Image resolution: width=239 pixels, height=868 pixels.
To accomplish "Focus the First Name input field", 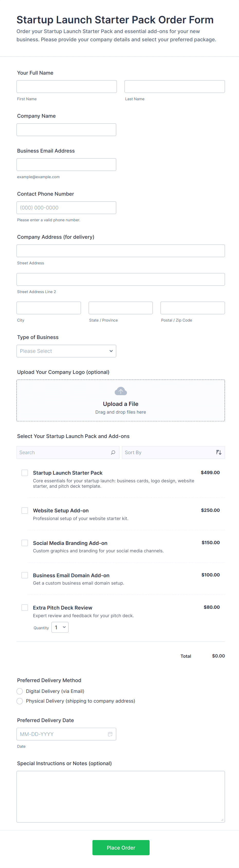I will pyautogui.click(x=67, y=87).
